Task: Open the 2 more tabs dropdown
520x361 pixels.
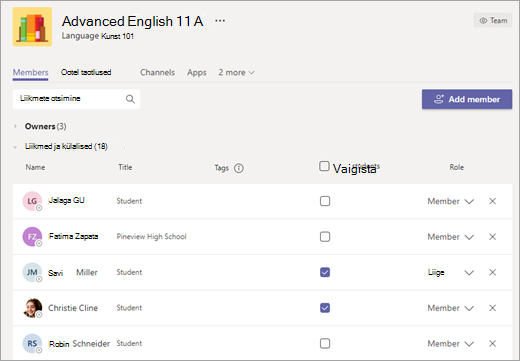Action: (236, 72)
